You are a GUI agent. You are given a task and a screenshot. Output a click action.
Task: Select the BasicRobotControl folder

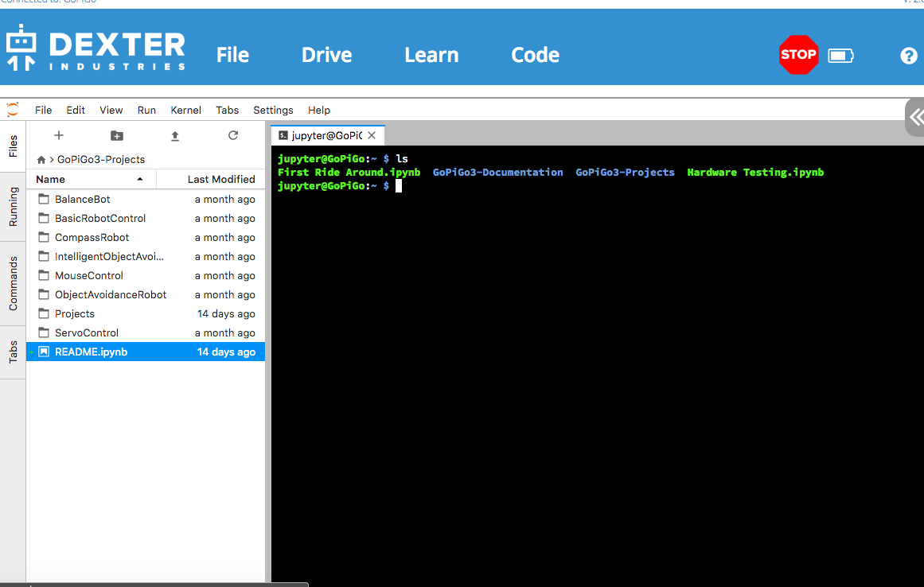click(x=146, y=218)
